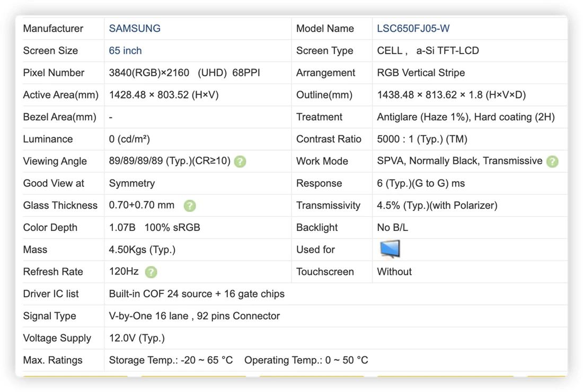Viewport: 583px width, 392px height.
Task: Select the 4.50Kgs (Typ.) mass value
Action: pyautogui.click(x=142, y=250)
